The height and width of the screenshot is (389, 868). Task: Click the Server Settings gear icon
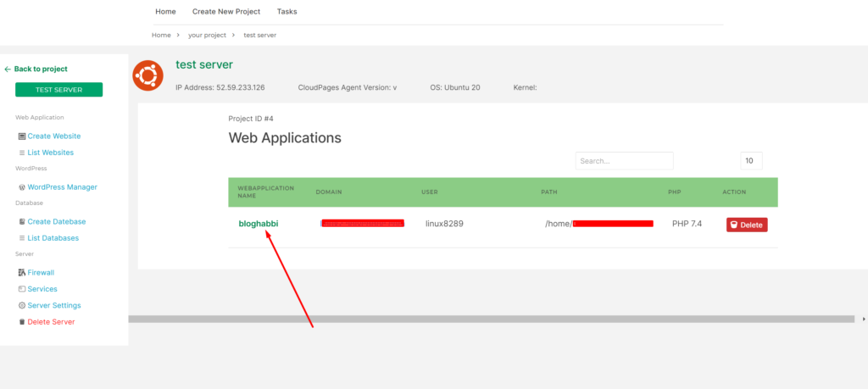(21, 305)
